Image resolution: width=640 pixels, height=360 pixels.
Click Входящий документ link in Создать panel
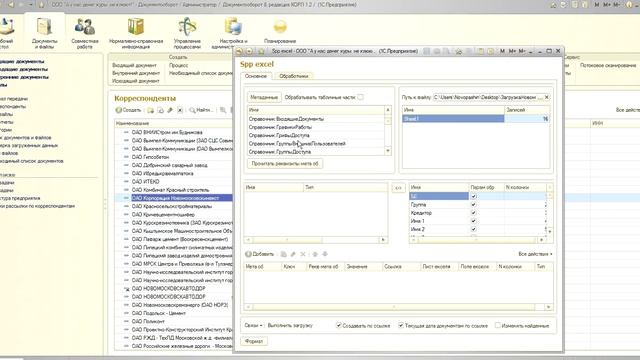[134, 65]
